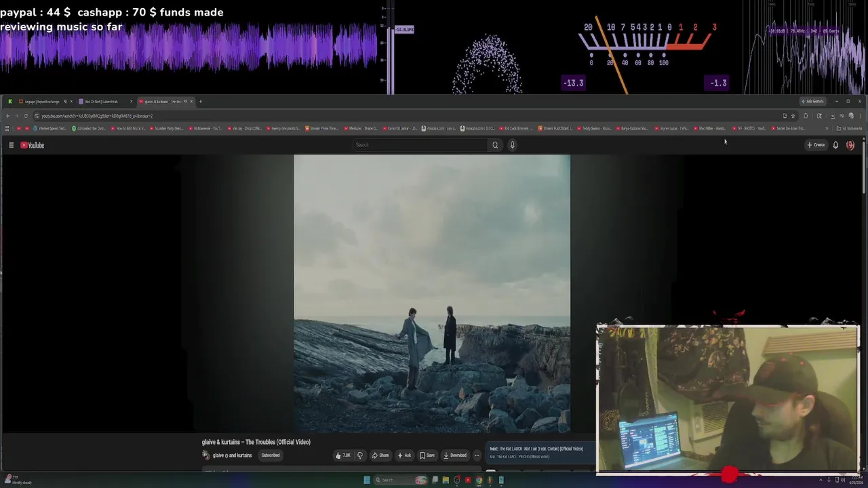This screenshot has width=868, height=488.
Task: Go to the YouTube home logo
Action: (x=32, y=145)
